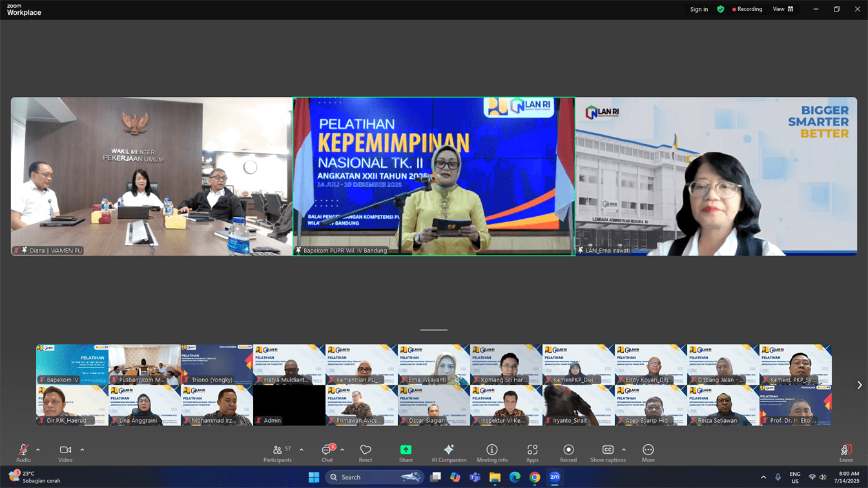Open the Chat panel
Viewport: 868px width, 488px height.
pos(327,453)
